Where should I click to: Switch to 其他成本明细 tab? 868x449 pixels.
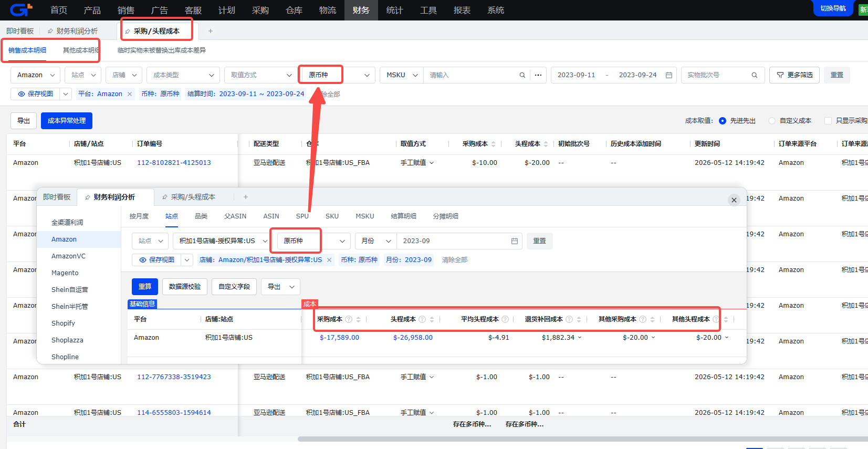tap(81, 50)
